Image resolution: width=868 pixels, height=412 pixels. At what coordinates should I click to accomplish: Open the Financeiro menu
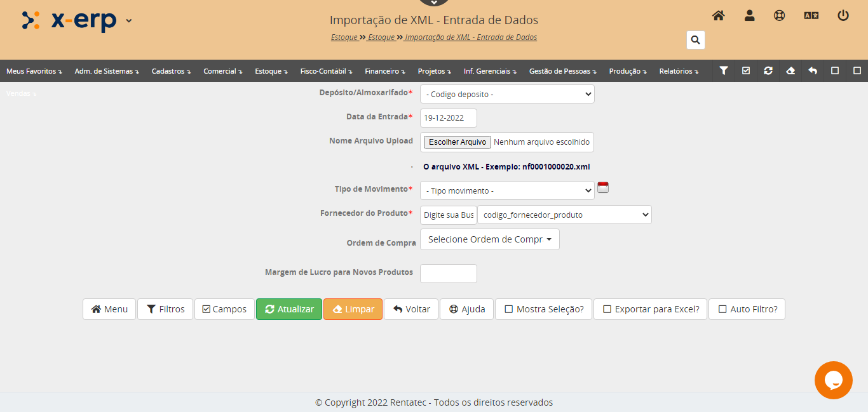coord(385,71)
